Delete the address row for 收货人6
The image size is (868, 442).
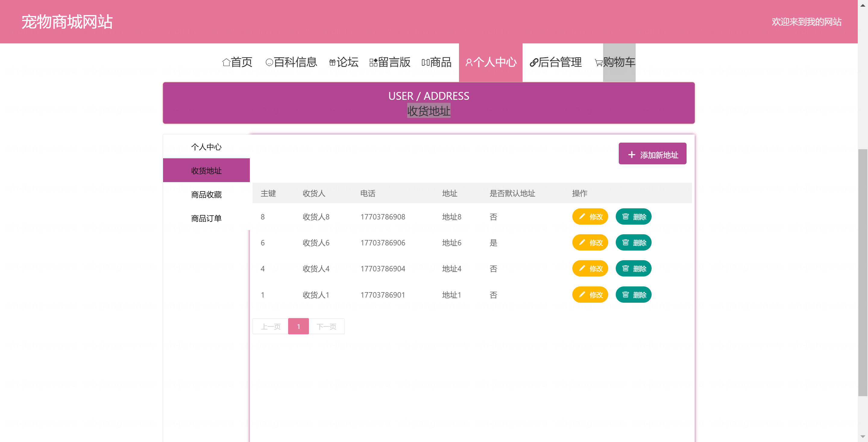pyautogui.click(x=633, y=242)
